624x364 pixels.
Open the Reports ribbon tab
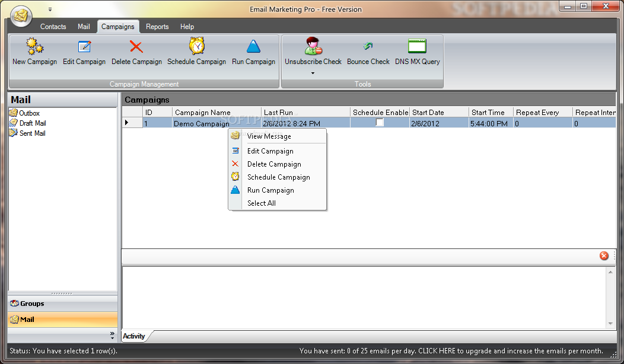click(x=157, y=27)
